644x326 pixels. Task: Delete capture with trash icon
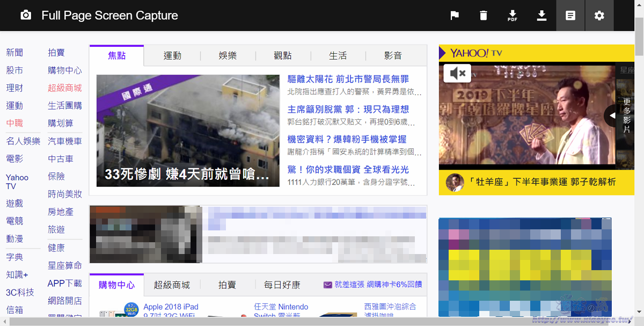click(484, 16)
